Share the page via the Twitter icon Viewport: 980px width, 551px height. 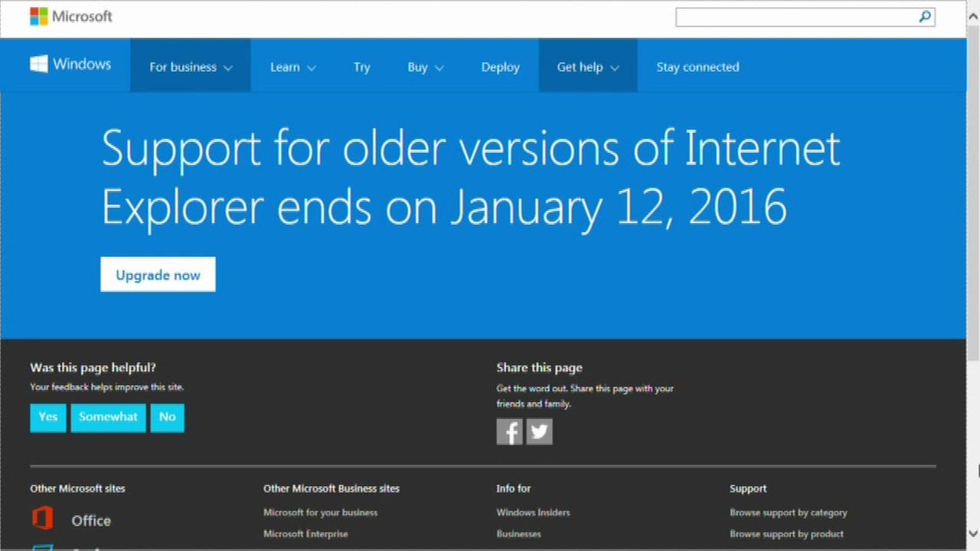click(x=539, y=432)
